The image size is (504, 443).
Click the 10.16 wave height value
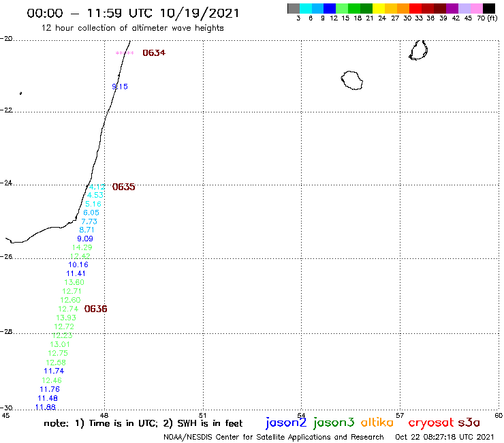click(x=78, y=264)
